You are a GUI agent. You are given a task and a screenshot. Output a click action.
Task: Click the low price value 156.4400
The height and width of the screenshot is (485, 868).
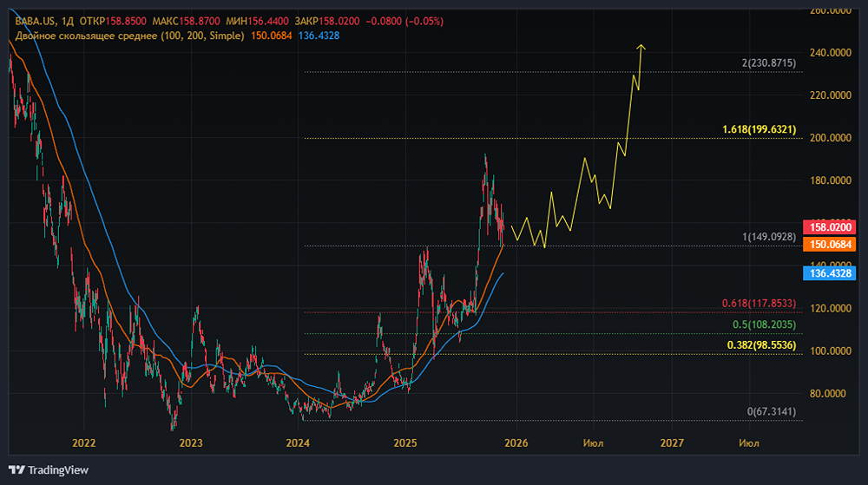[x=268, y=22]
